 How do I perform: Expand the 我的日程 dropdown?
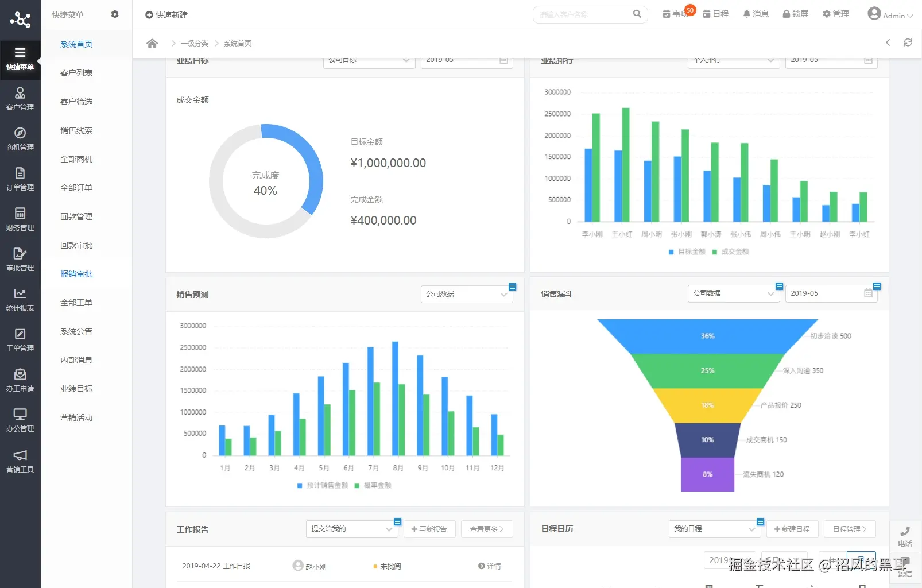tap(715, 529)
